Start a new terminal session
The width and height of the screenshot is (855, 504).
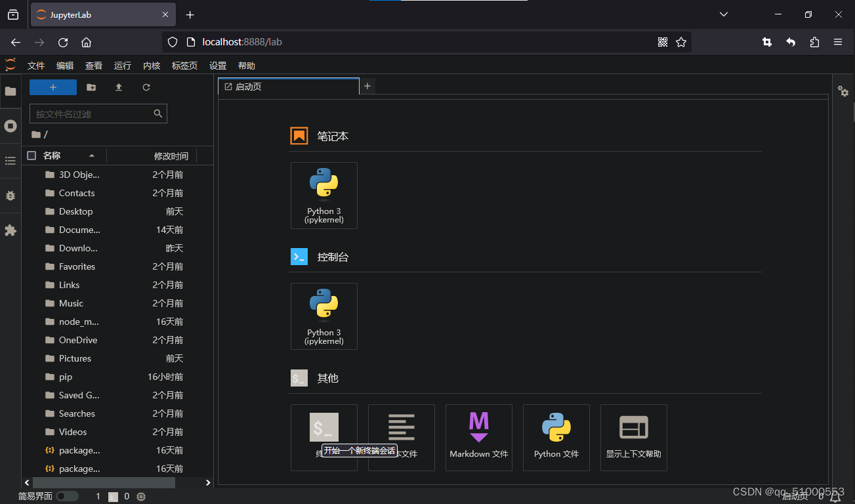coord(324,438)
